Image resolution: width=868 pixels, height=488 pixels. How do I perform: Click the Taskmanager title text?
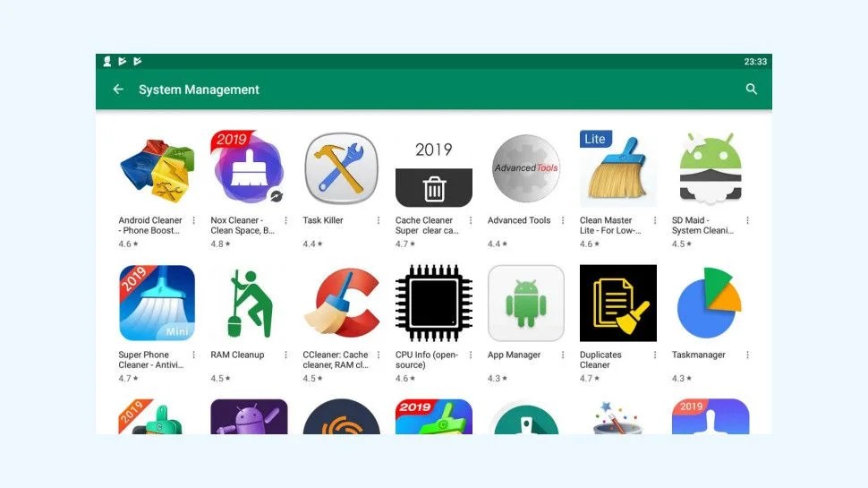pos(699,355)
